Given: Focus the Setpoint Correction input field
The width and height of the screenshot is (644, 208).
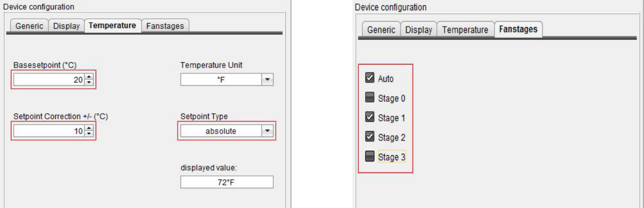Looking at the screenshot, I should (48, 131).
